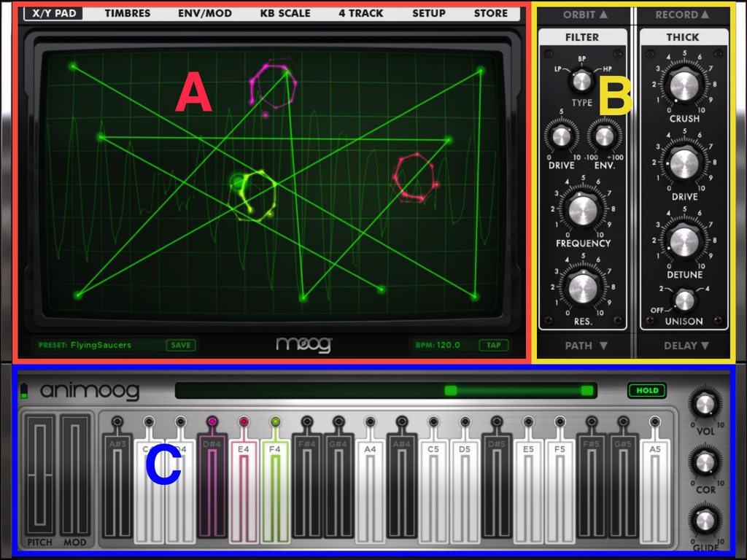
Task: Expand the PATH module selector
Action: 586,346
